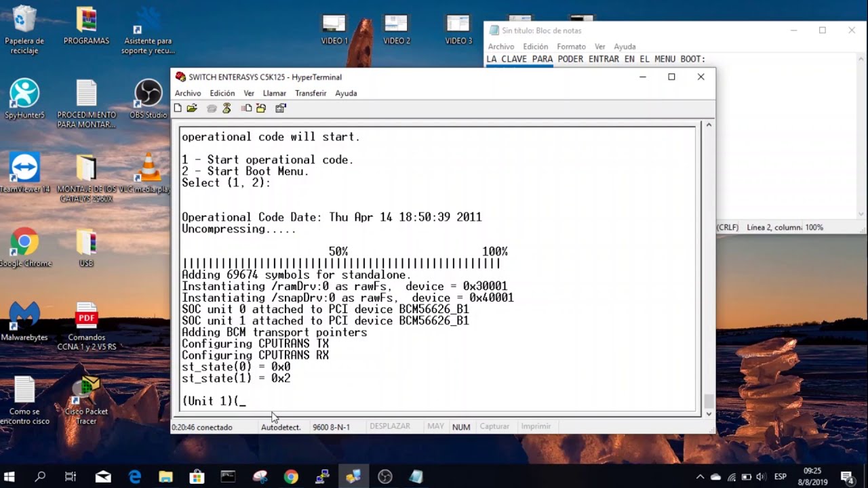Click the Properties icon in HyperTerminal toolbar
The image size is (868, 488).
[281, 108]
